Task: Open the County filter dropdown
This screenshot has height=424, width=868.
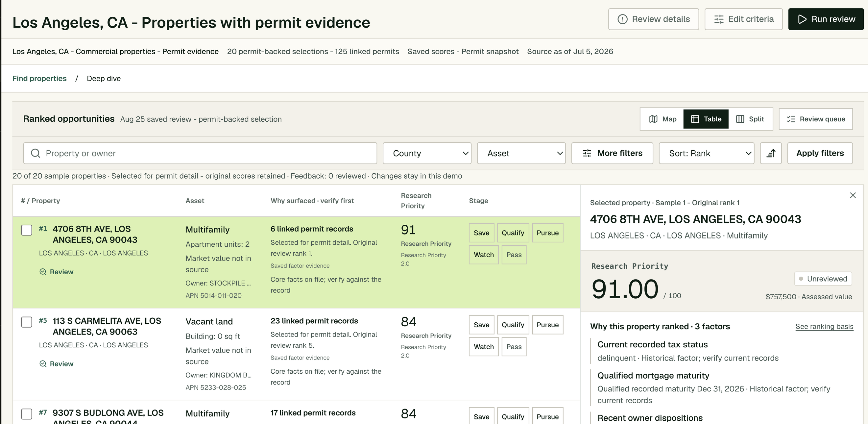Action: click(427, 153)
